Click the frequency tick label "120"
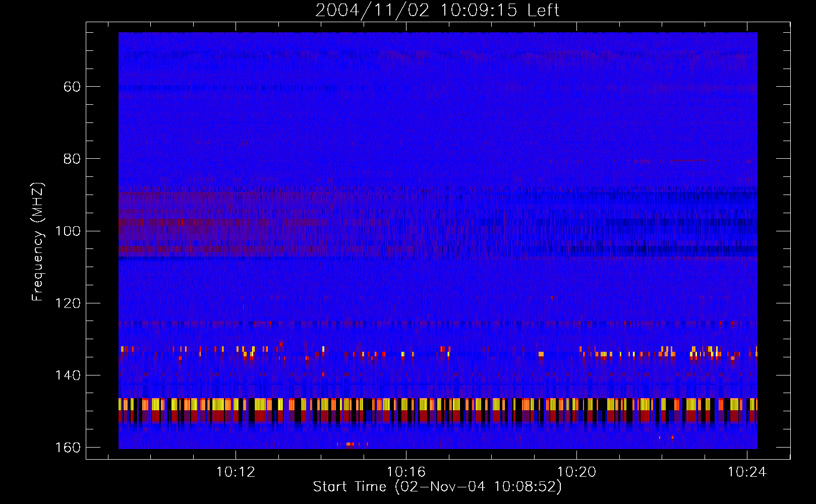Screen dimensions: 816x504 69,303
